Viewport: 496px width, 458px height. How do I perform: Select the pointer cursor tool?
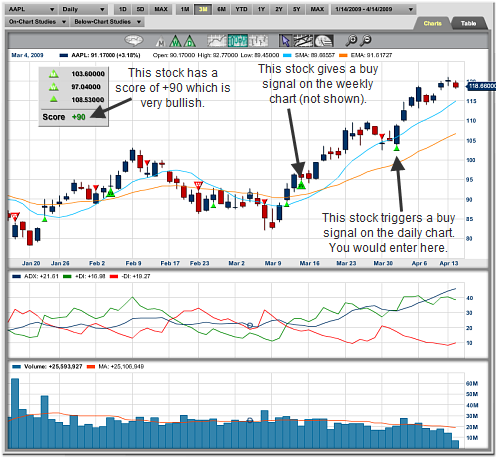(286, 41)
